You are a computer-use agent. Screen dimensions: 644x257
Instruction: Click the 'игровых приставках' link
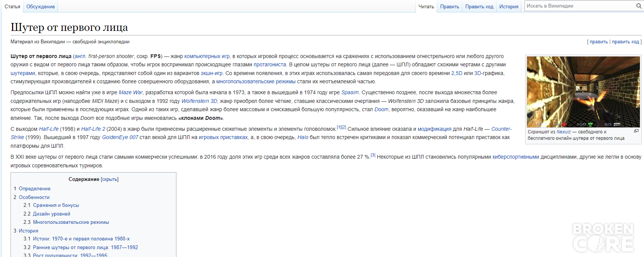coord(223,137)
